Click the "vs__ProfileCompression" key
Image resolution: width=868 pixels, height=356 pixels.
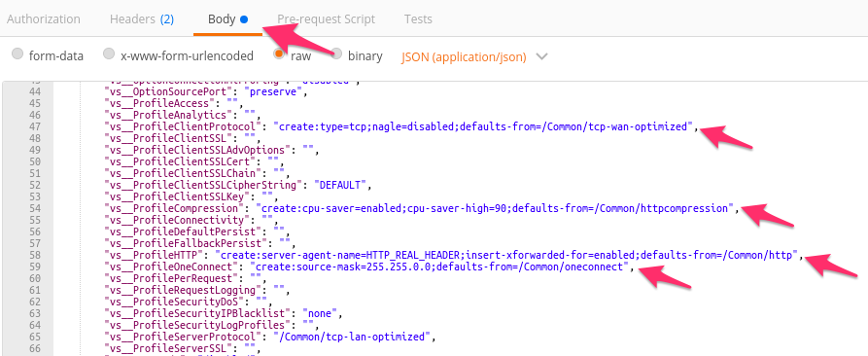(174, 208)
